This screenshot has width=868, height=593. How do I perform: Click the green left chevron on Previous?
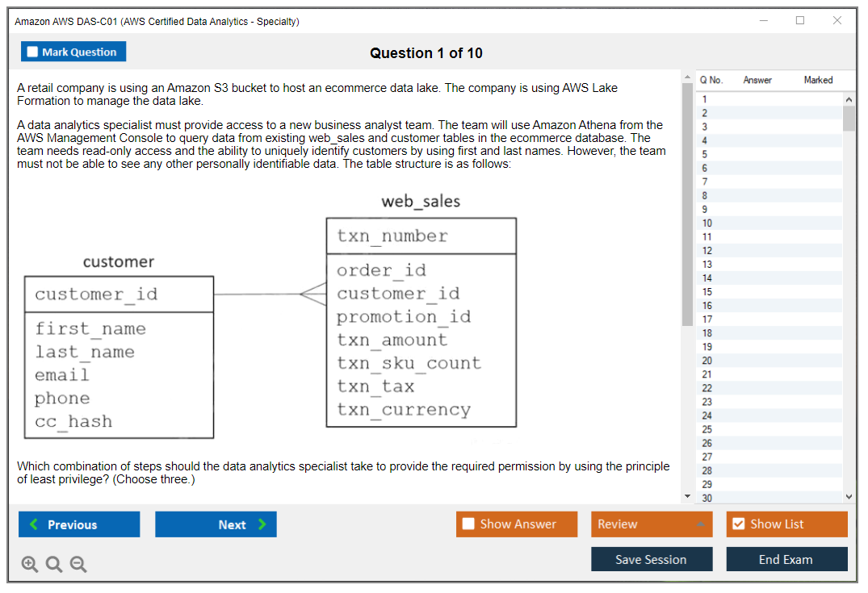coord(33,524)
